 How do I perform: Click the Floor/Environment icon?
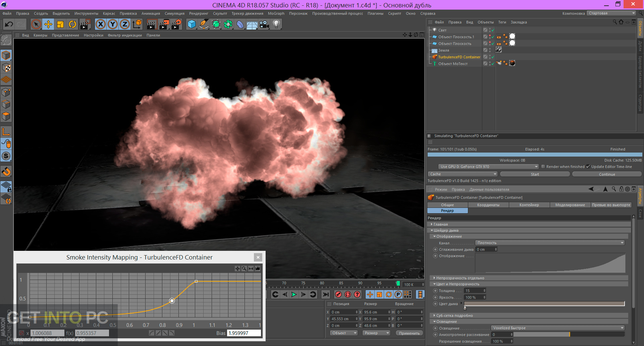252,24
